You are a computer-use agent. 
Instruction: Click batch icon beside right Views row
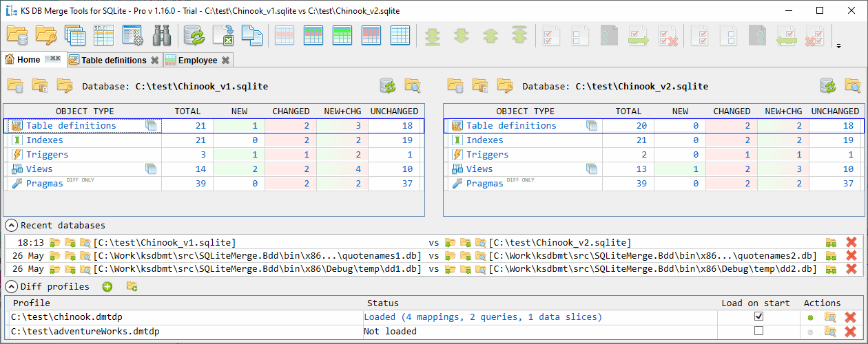click(x=592, y=169)
